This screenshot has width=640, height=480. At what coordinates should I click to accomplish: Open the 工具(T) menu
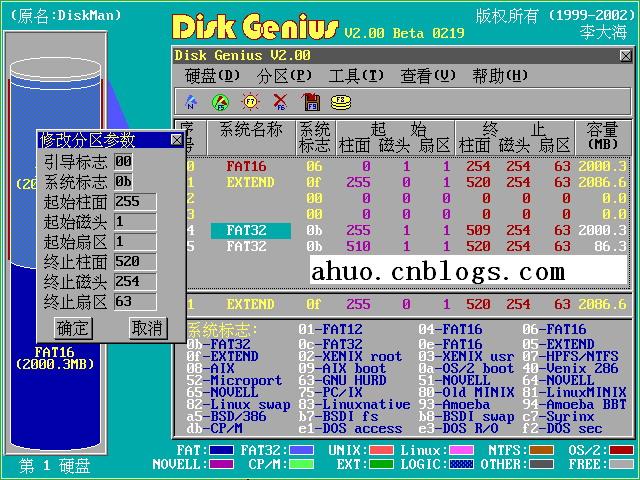(356, 76)
